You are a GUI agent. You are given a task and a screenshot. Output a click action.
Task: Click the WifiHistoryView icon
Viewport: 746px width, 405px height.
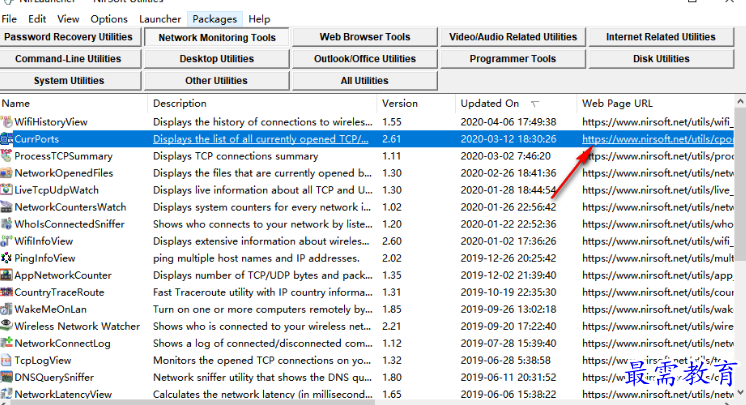coord(6,122)
